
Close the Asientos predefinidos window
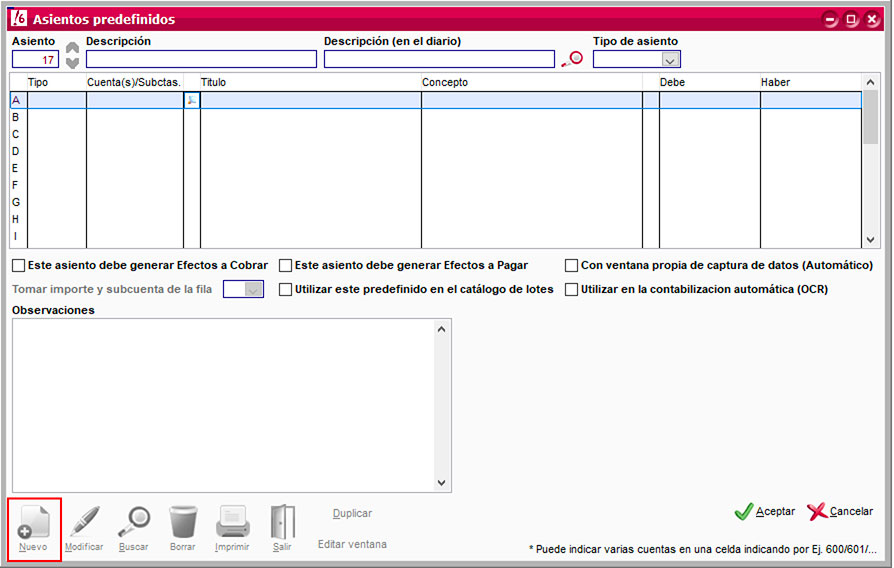pos(872,19)
